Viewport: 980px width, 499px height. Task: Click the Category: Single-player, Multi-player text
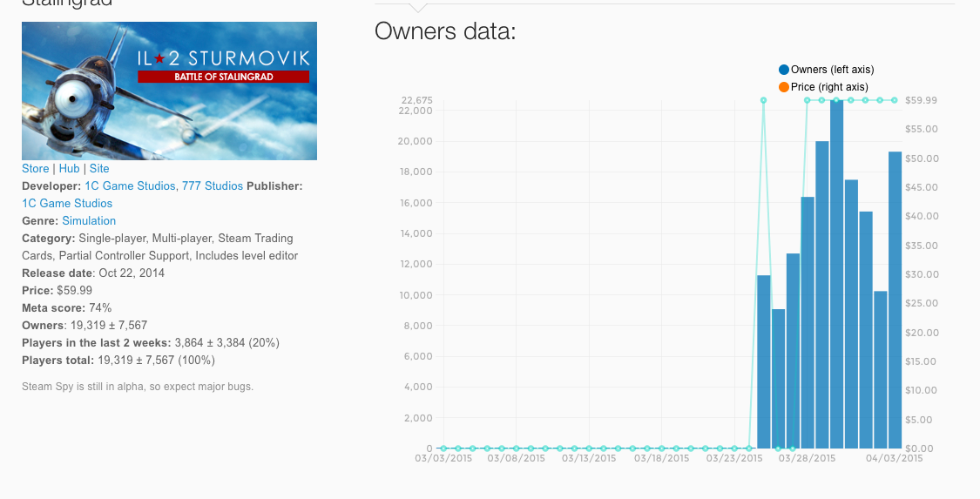click(x=160, y=247)
